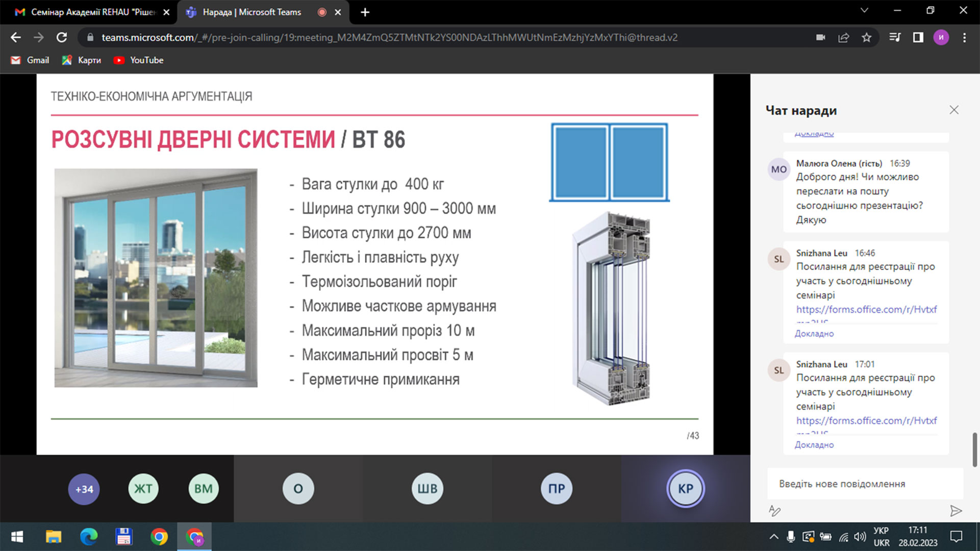Bookmark this tab with the star icon
980x551 pixels.
coord(867,37)
